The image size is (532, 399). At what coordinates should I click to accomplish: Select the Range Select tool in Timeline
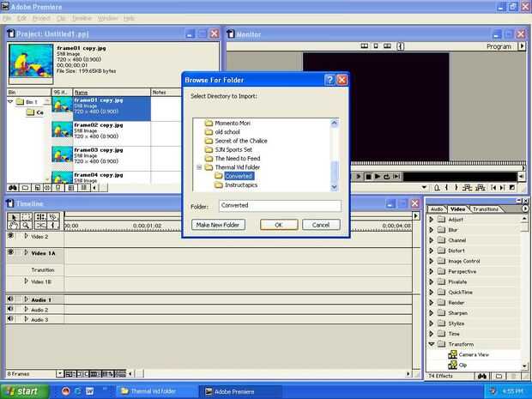coord(27,217)
